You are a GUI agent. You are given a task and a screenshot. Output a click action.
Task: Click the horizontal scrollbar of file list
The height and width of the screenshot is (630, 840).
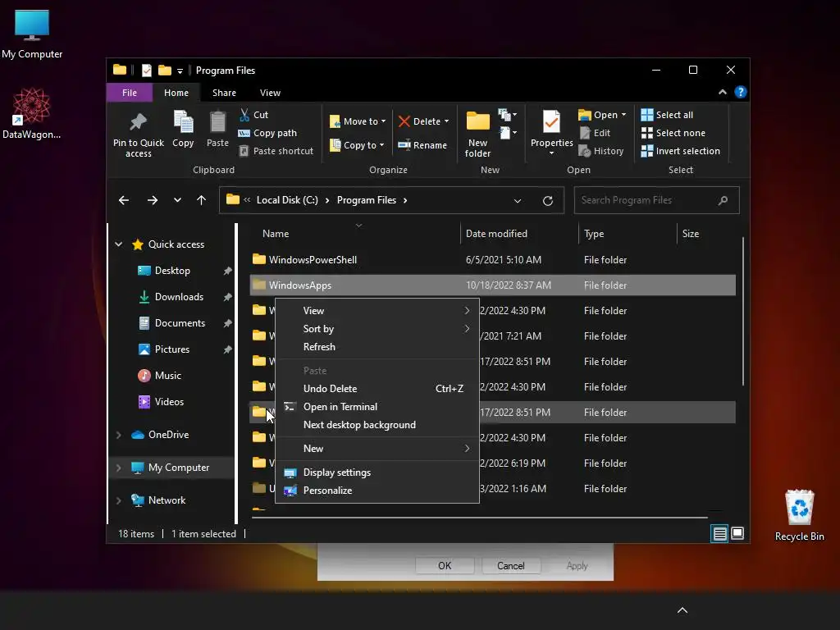(x=479, y=518)
